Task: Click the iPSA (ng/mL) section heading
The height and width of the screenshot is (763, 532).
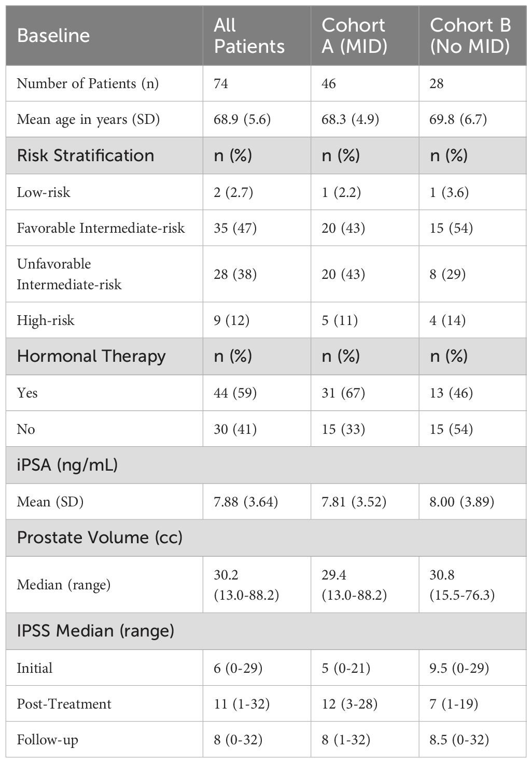Action: [x=67, y=465]
